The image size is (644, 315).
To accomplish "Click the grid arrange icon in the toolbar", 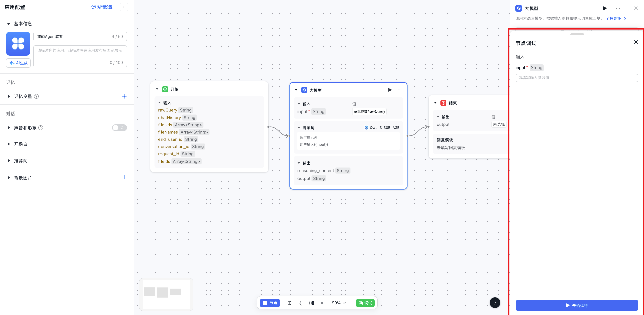I will pyautogui.click(x=311, y=303).
